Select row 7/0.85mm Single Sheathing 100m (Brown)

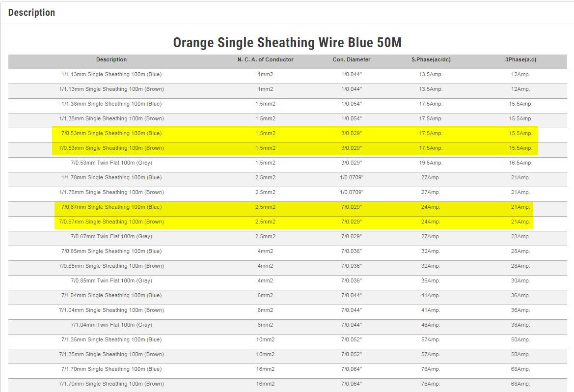coord(287,268)
